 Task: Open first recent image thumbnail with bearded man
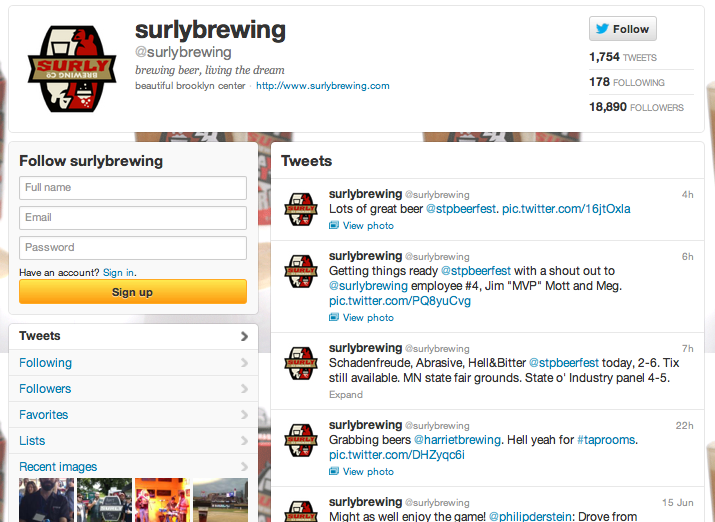tap(47, 500)
